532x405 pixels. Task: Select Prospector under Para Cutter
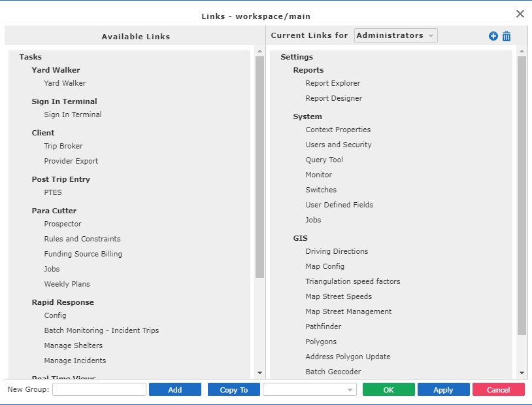(62, 223)
